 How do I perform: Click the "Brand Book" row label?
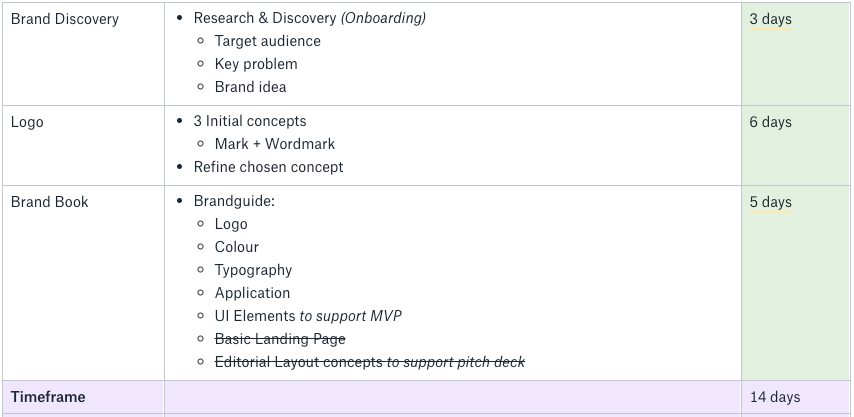click(x=49, y=202)
